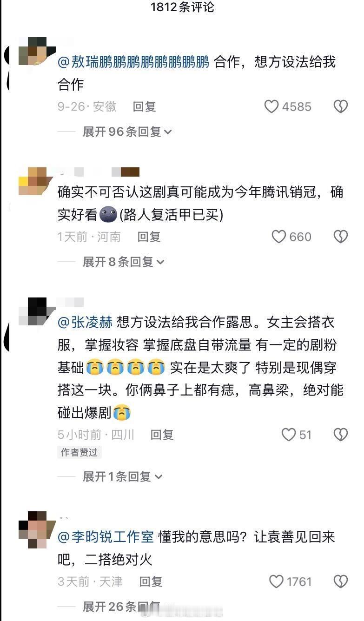Expand the 8 replies thread
364x621 pixels.
[123, 262]
